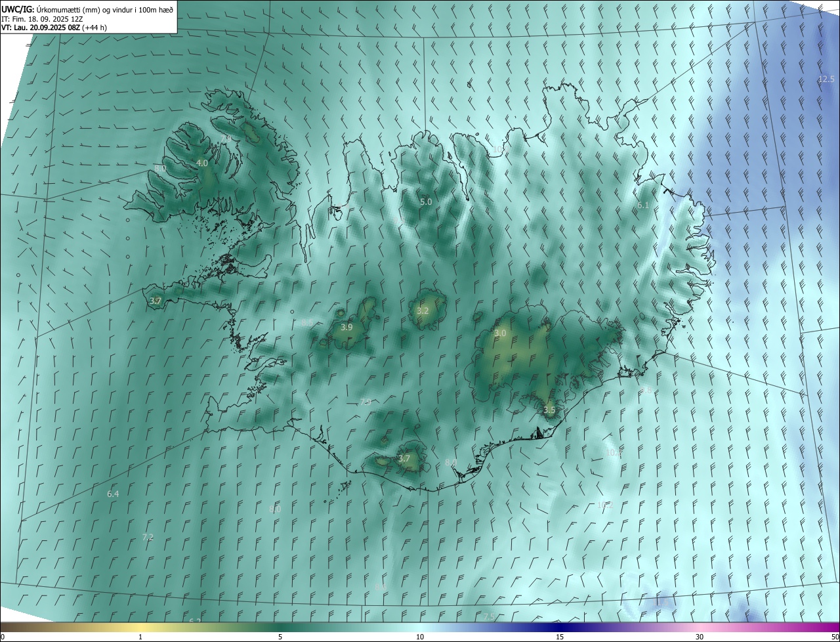Viewport: 840px width, 642px height.
Task: Click the color scale label 15
Action: pos(560,637)
